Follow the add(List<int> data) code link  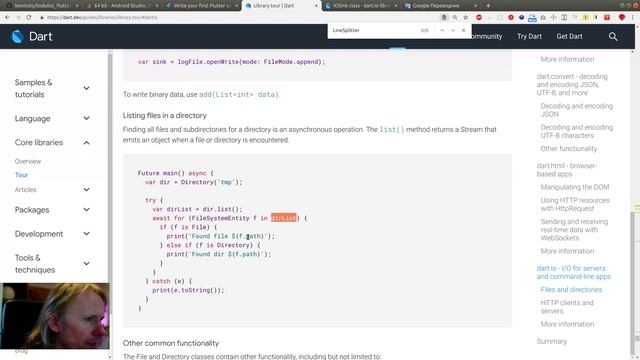(239, 94)
